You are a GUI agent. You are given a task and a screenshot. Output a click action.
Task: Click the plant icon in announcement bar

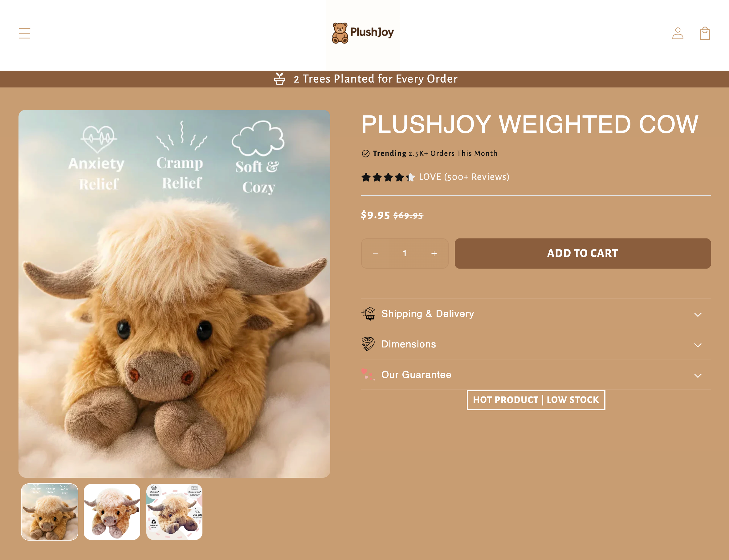click(x=279, y=79)
